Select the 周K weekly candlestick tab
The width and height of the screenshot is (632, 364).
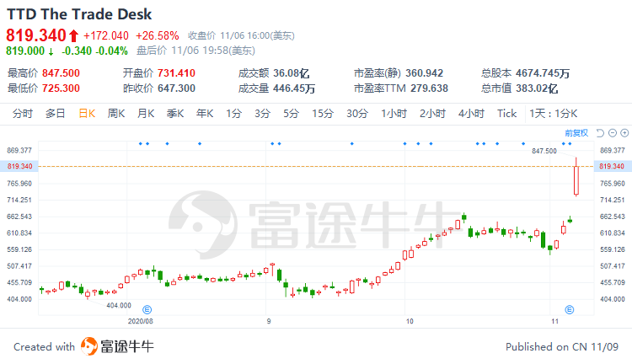pyautogui.click(x=116, y=114)
